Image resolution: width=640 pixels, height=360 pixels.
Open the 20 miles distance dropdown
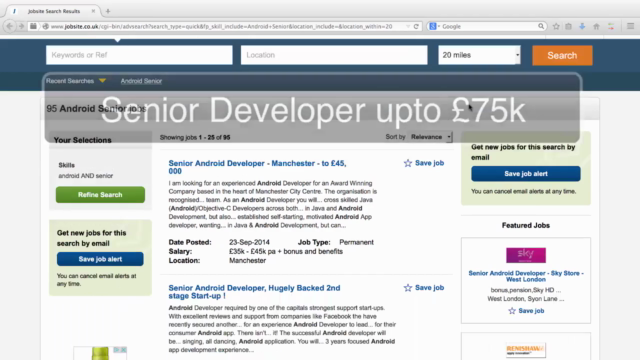coord(480,55)
